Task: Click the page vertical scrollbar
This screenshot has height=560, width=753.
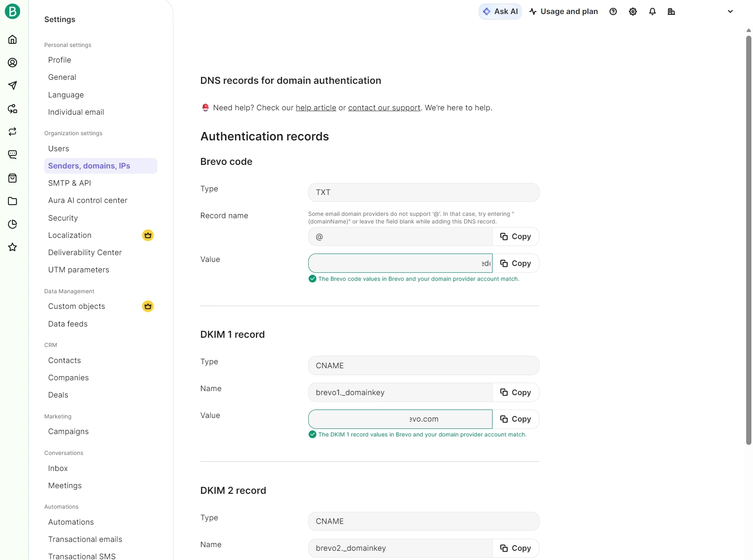Action: tap(748, 240)
